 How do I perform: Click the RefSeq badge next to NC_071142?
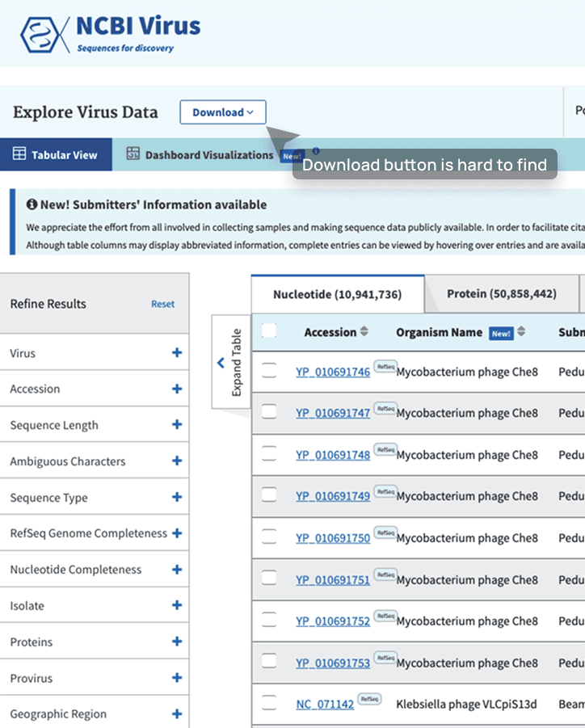pyautogui.click(x=369, y=699)
